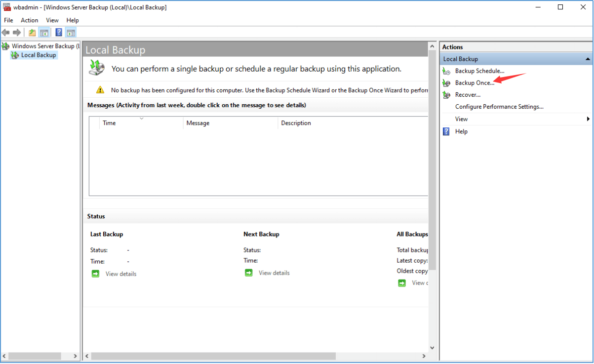The image size is (594, 364).
Task: Sort messages by Time column header
Action: point(109,123)
